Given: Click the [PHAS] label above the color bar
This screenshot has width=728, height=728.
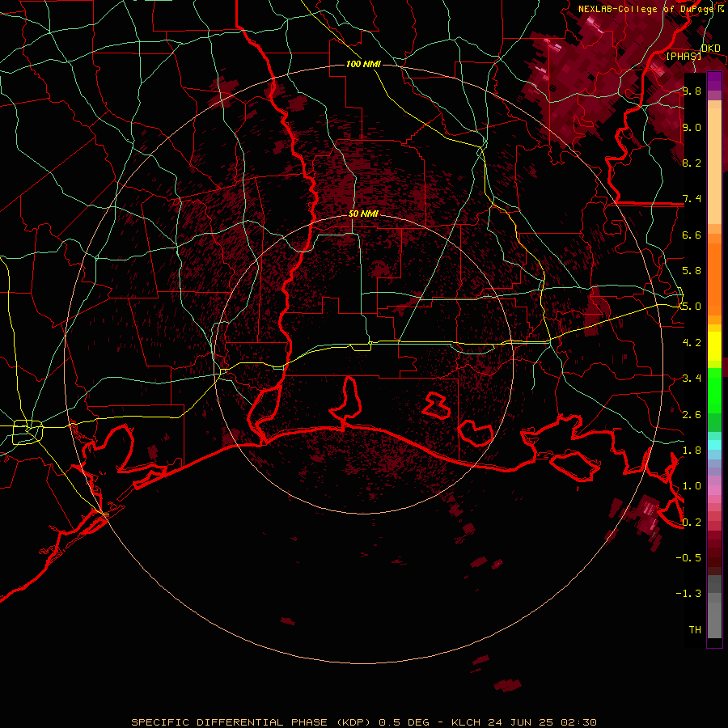Looking at the screenshot, I should click(x=684, y=56).
